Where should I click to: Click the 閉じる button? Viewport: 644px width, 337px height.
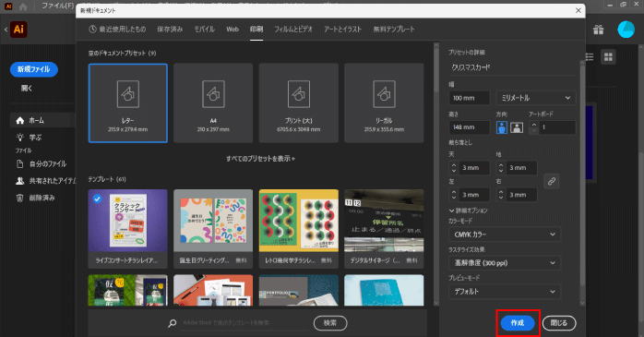coord(558,323)
